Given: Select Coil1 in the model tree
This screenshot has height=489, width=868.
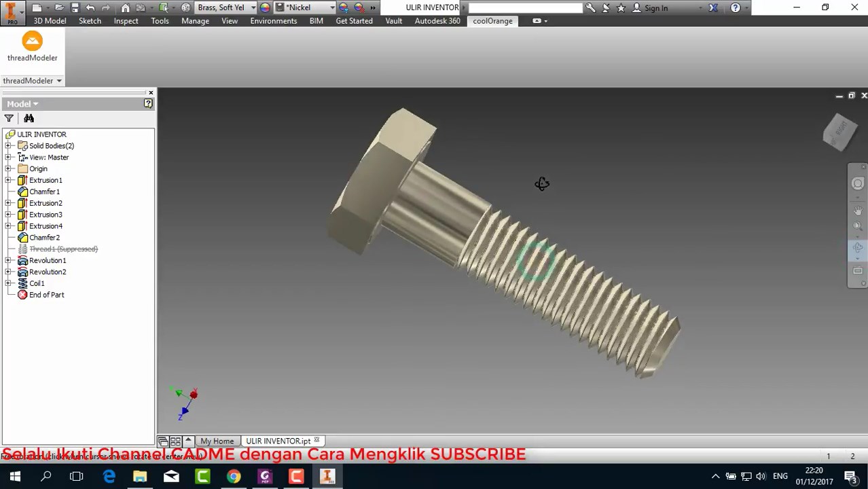Looking at the screenshot, I should click(x=37, y=283).
